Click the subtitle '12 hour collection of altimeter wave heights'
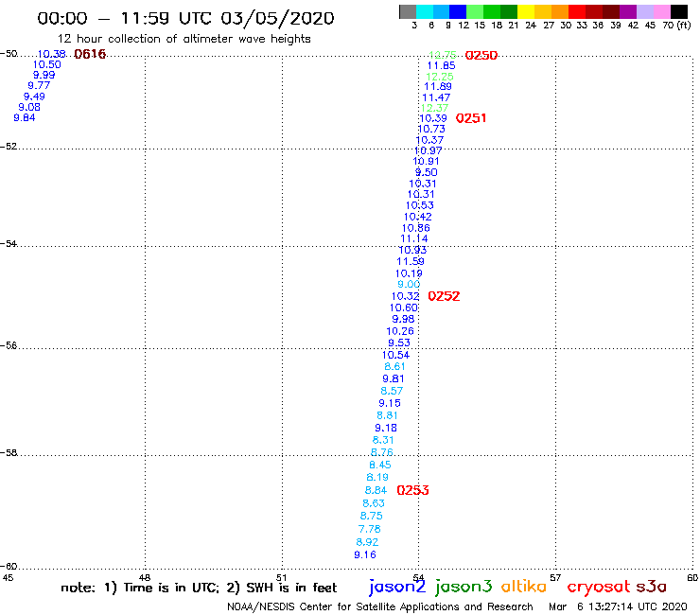The image size is (700, 615). 184,39
